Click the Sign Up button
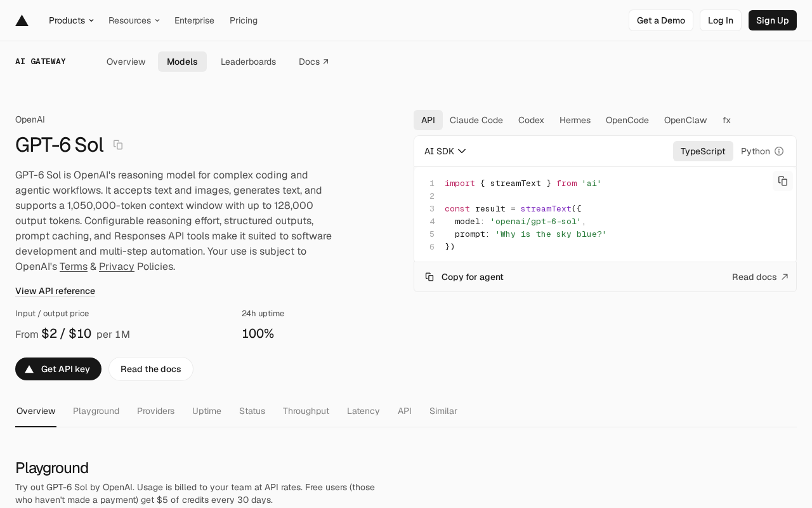The image size is (812, 508). click(x=773, y=20)
